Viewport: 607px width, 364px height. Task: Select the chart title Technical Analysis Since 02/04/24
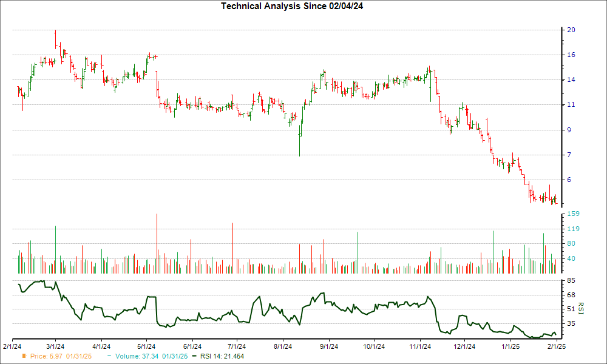(293, 7)
